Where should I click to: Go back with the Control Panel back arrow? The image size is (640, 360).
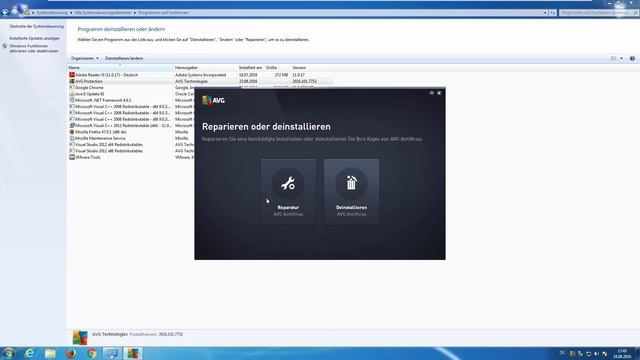pyautogui.click(x=5, y=13)
